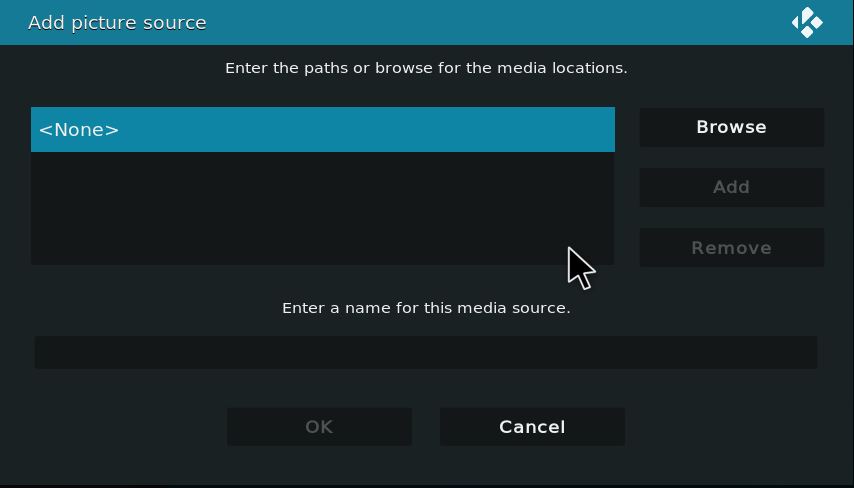The image size is (854, 488).
Task: Click the gap between the OK and Cancel buttons
Action: pos(426,427)
